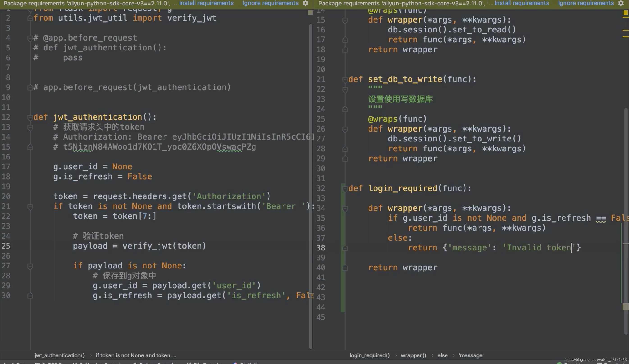
Task: Click fold end marker at right line 40
Action: point(345,268)
